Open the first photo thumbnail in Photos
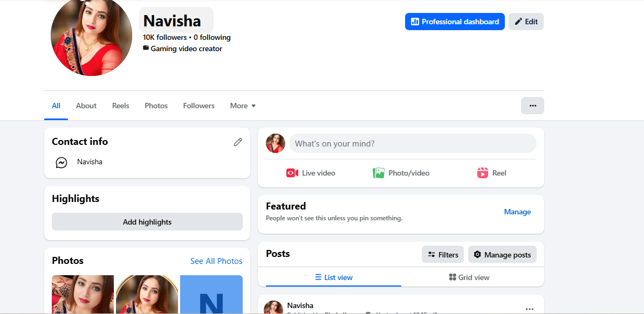644x314 pixels. (83, 294)
